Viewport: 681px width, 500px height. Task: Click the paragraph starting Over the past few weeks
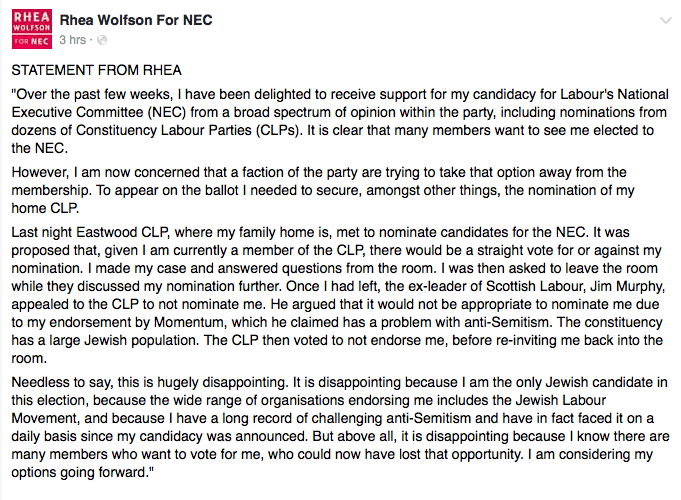(340, 121)
